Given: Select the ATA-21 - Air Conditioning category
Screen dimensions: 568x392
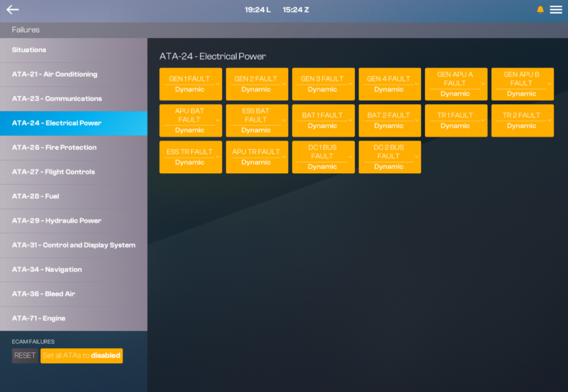Looking at the screenshot, I should pyautogui.click(x=73, y=74).
